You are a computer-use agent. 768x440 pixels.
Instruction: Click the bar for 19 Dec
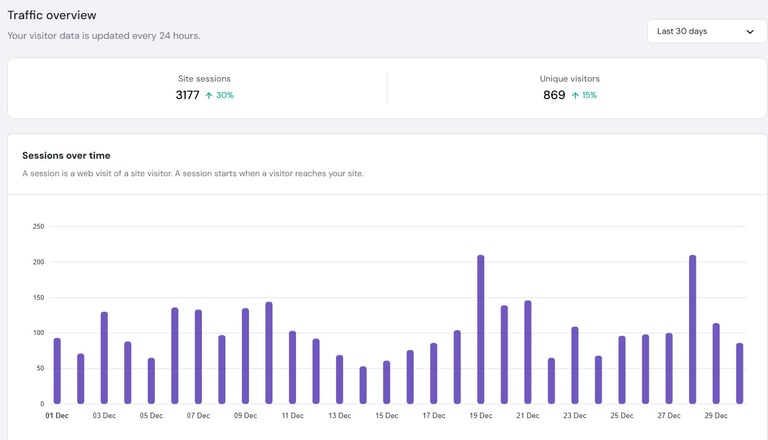tap(481, 330)
